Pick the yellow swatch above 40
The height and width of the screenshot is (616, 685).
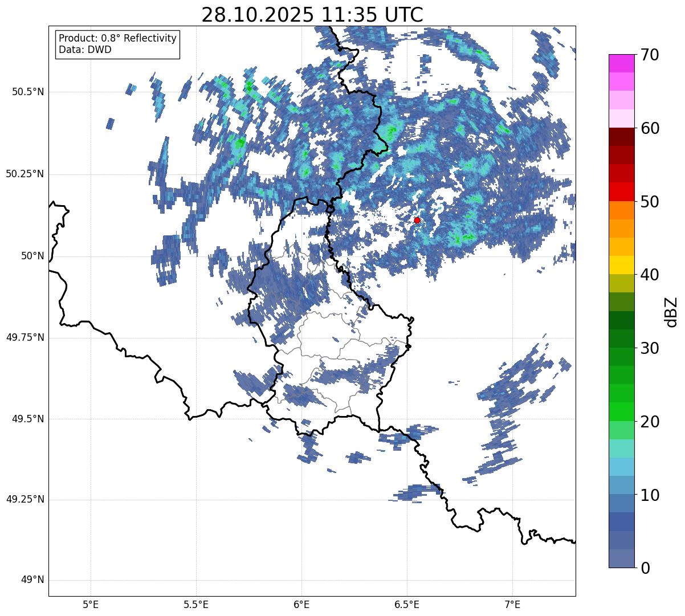point(621,266)
